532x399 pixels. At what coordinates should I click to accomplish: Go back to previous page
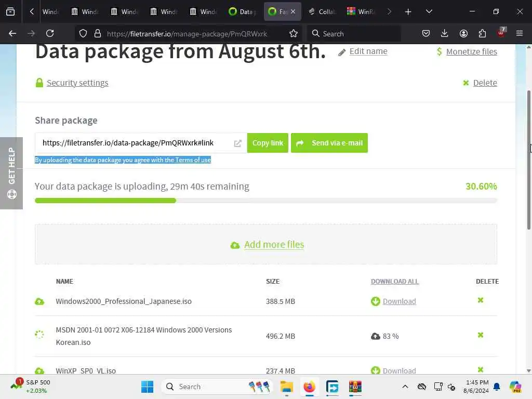(x=12, y=33)
